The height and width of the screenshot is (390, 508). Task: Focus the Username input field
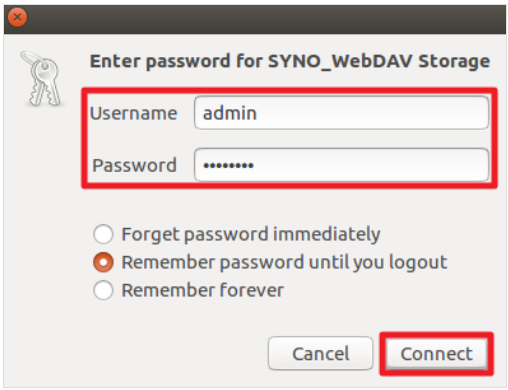click(x=341, y=113)
